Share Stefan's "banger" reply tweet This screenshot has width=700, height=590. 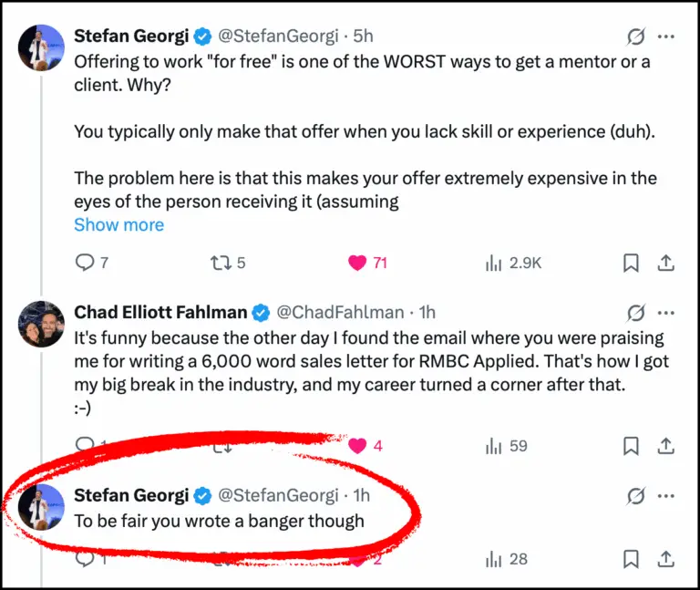click(x=666, y=558)
